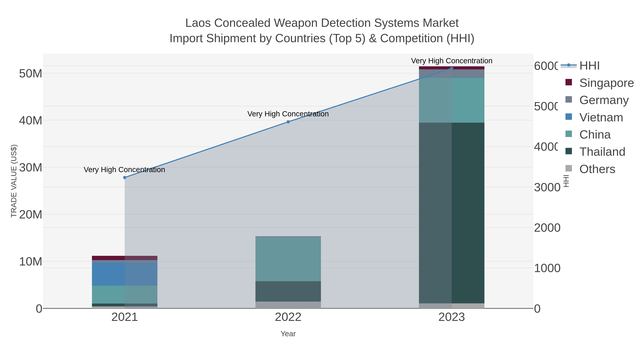Click the Year axis title
The width and height of the screenshot is (644, 362).
(288, 334)
